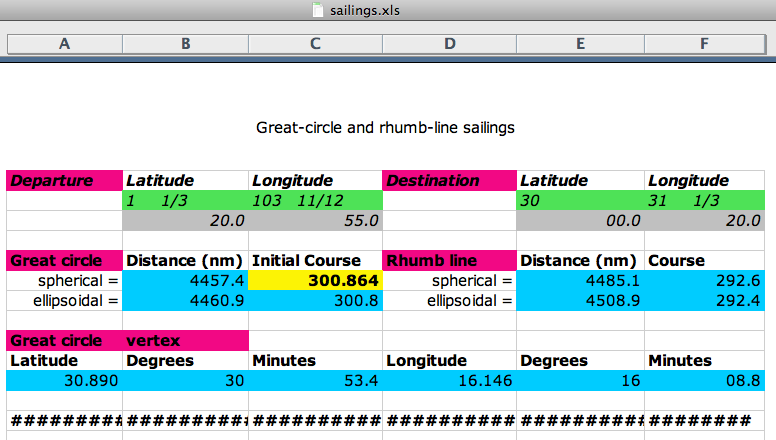This screenshot has width=776, height=440.
Task: Select the great circle spherical distance 4457.4
Action: 185,281
